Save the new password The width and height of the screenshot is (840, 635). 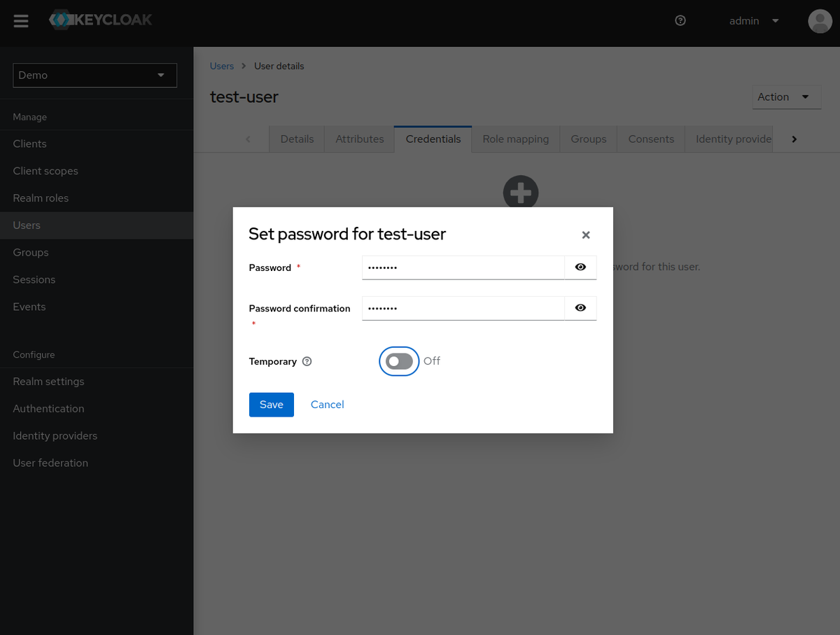(x=271, y=405)
